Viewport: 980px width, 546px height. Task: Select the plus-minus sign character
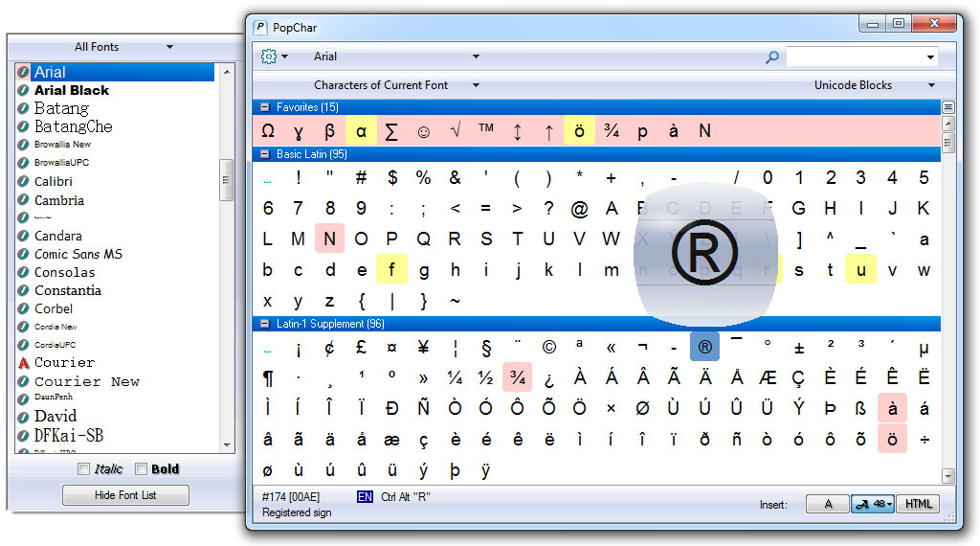[x=799, y=348]
